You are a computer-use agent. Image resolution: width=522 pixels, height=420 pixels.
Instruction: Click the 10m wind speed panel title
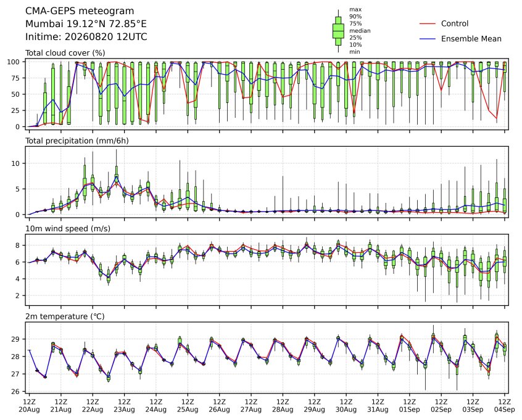(68, 229)
